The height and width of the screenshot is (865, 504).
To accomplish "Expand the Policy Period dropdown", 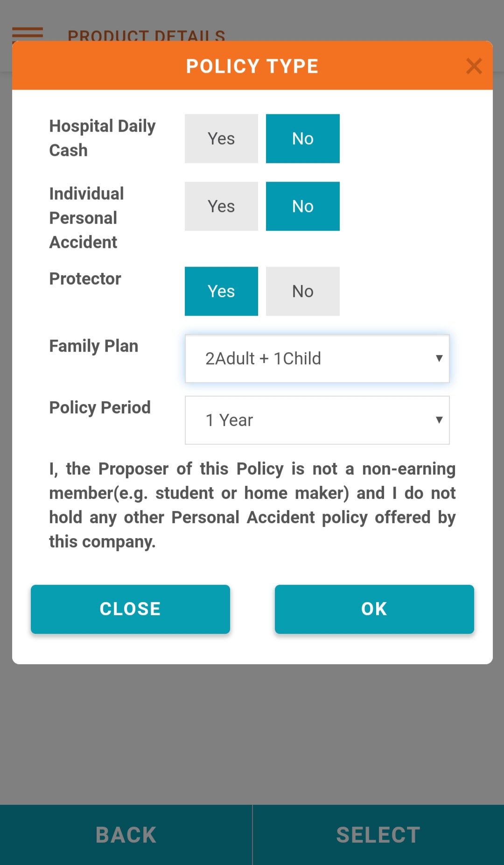I will pos(317,420).
